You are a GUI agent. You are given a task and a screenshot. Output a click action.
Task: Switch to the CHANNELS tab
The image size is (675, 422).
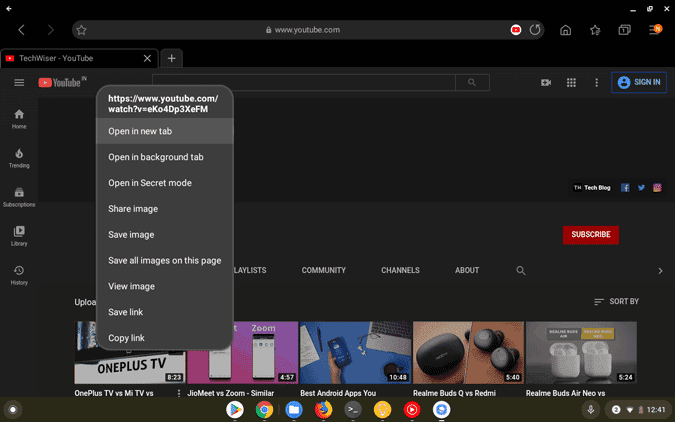(x=400, y=270)
